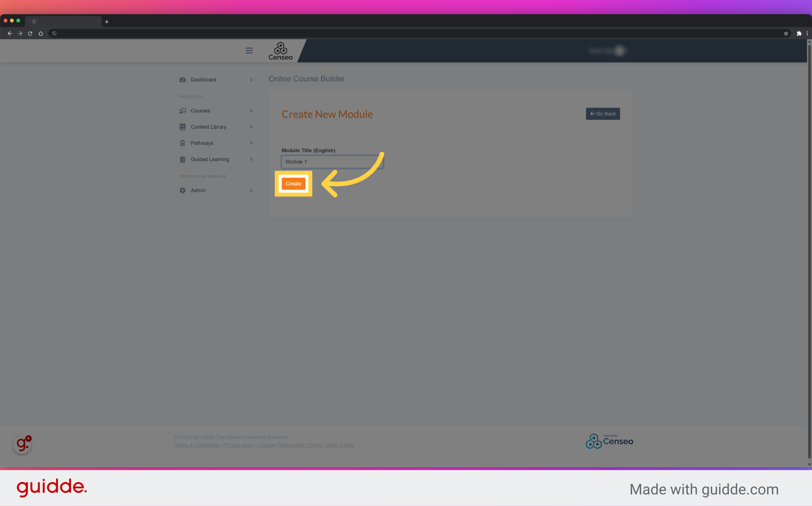Viewport: 812px width, 506px height.
Task: Click the Dashboard navigation icon
Action: pos(182,79)
